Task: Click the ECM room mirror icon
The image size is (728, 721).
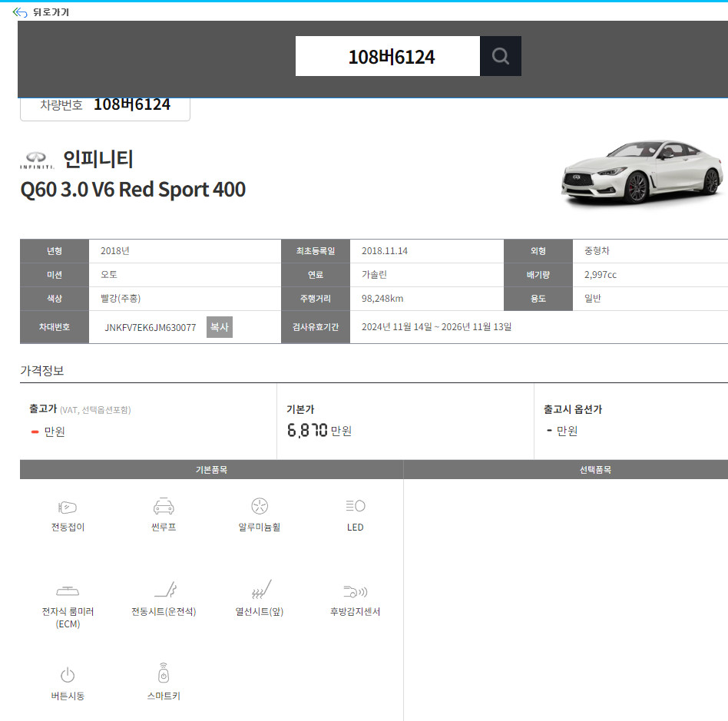Action: click(68, 590)
